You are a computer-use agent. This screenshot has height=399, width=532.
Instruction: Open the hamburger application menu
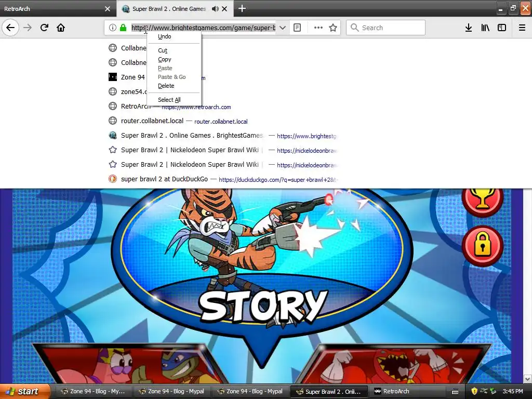pyautogui.click(x=522, y=28)
